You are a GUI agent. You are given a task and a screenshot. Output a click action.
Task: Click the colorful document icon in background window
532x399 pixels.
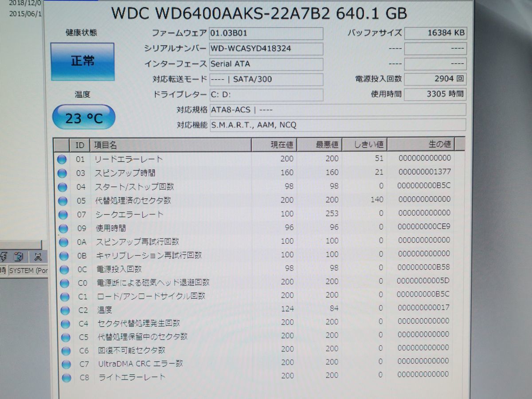point(19,257)
